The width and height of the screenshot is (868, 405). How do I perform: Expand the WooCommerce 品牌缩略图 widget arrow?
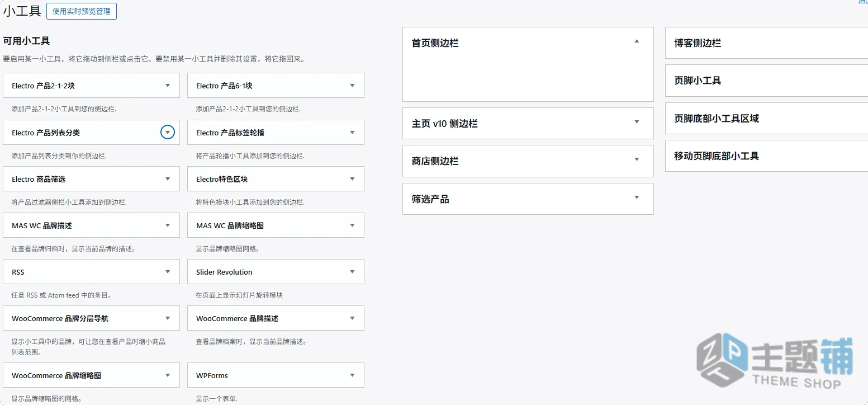click(x=168, y=375)
